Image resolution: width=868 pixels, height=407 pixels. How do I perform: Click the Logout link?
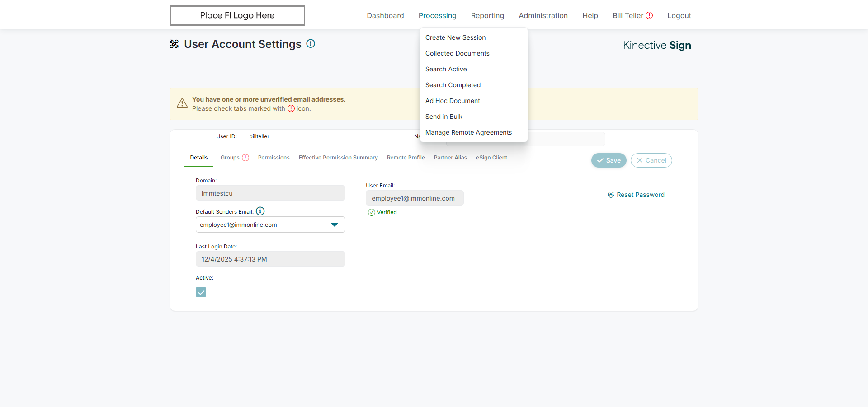[679, 15]
